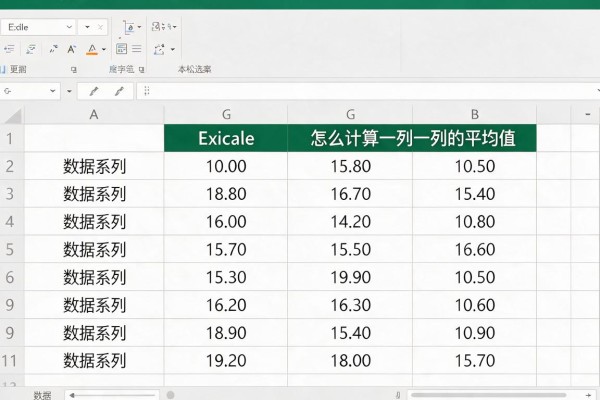Open the font size dropdown arrow
This screenshot has height=400, width=600.
(87, 27)
